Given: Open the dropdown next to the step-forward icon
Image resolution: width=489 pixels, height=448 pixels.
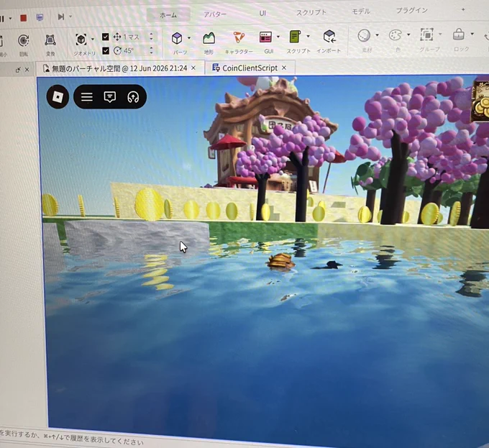Looking at the screenshot, I should [70, 17].
